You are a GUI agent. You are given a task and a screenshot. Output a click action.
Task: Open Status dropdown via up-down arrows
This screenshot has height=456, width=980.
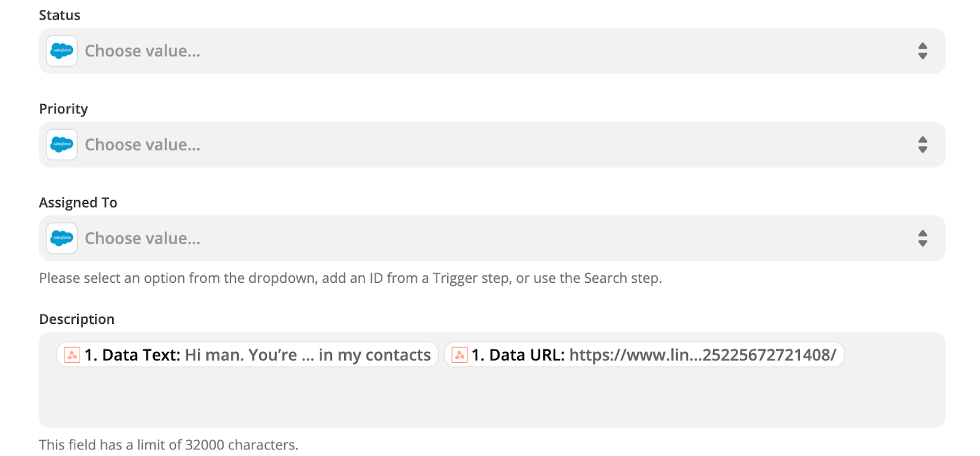click(922, 51)
